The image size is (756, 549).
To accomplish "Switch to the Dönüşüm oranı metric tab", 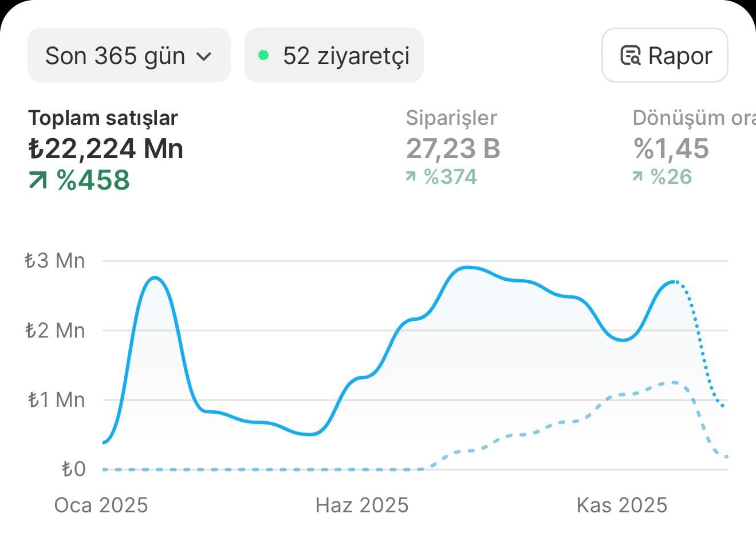I will point(693,117).
